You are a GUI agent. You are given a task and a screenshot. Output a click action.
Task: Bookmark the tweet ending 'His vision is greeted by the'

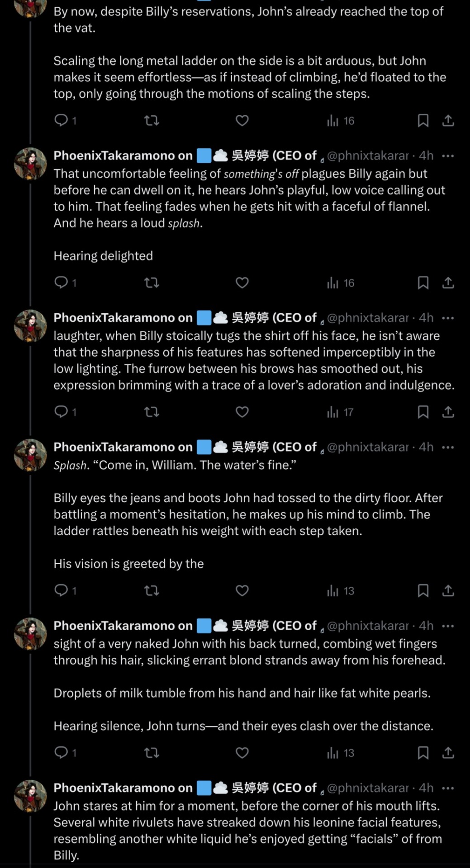click(423, 590)
